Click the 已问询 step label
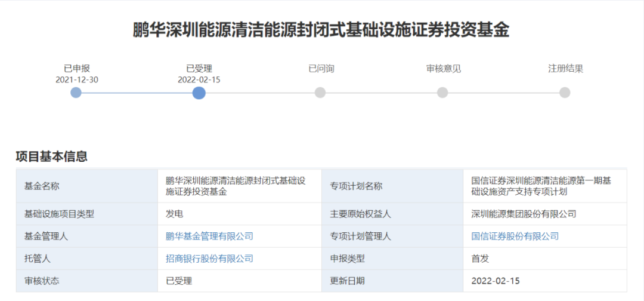The height and width of the screenshot is (301, 644). click(x=321, y=69)
